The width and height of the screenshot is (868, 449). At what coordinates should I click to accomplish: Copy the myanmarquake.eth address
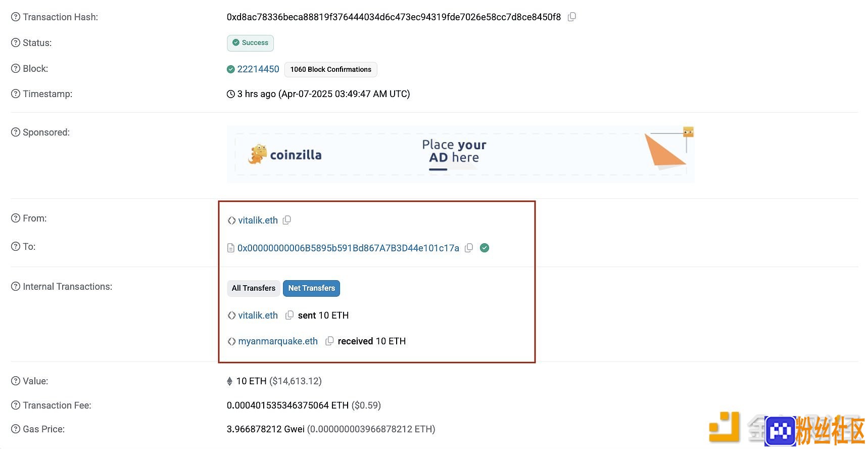[x=329, y=341]
